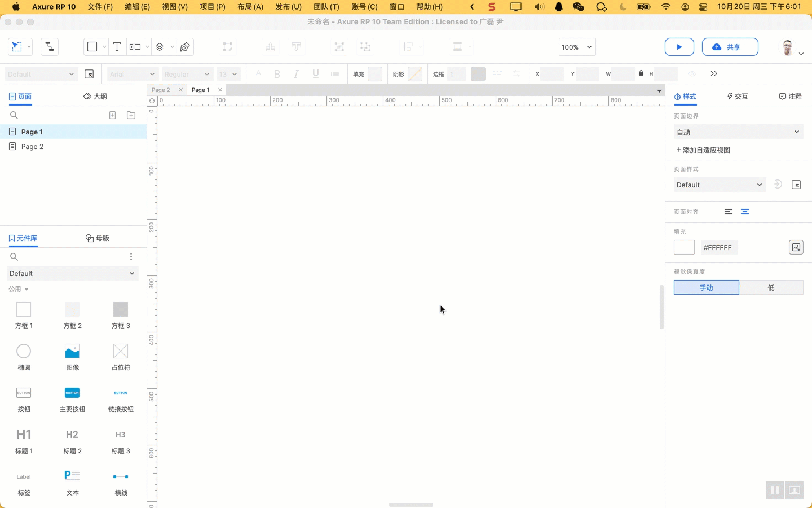
Task: Select 手动 visual fidelity option
Action: (x=707, y=287)
